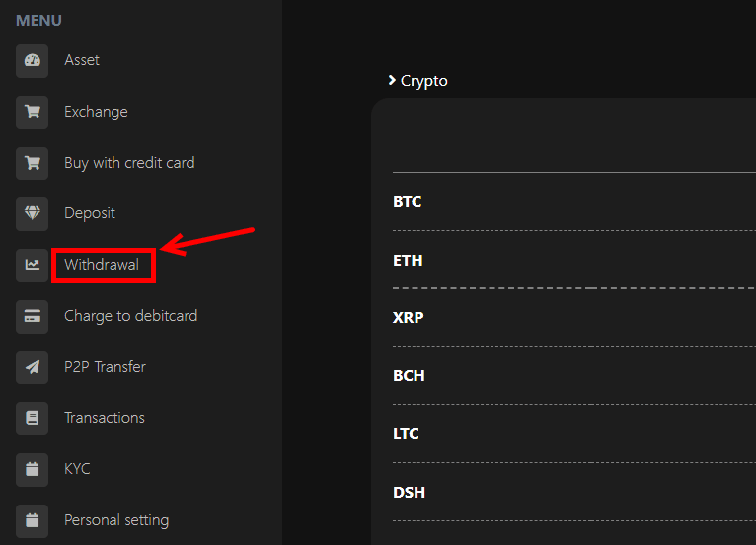Select the BTC row
Image resolution: width=756 pixels, height=545 pixels.
tap(408, 202)
